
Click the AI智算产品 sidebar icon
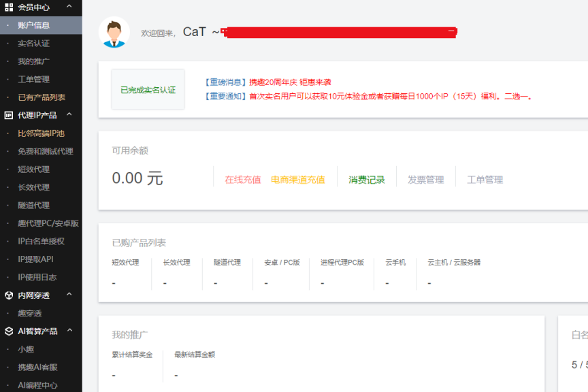click(10, 331)
